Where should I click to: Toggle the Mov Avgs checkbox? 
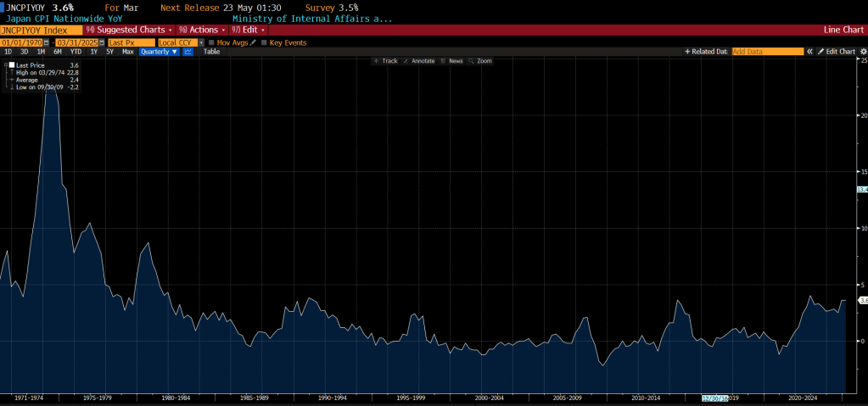tap(211, 42)
